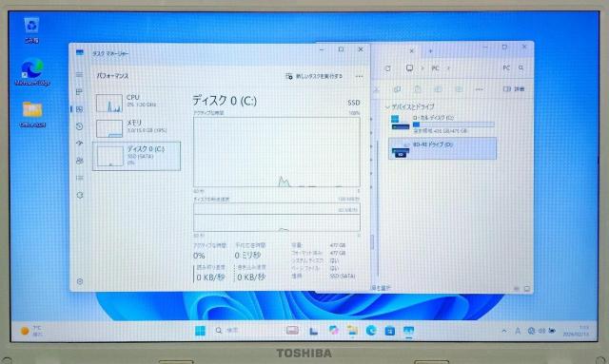Select Performance page icon in Task Manager sidebar
This screenshot has height=364, width=609.
pos(79,109)
